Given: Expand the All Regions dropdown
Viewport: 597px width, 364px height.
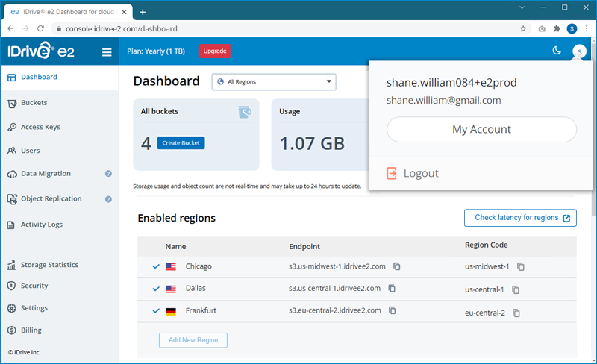Looking at the screenshot, I should [274, 82].
